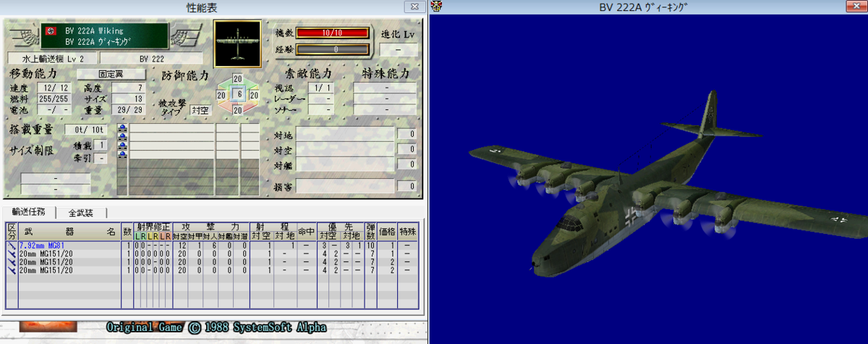Click the サイズ value 13
The image size is (868, 344).
(x=129, y=98)
